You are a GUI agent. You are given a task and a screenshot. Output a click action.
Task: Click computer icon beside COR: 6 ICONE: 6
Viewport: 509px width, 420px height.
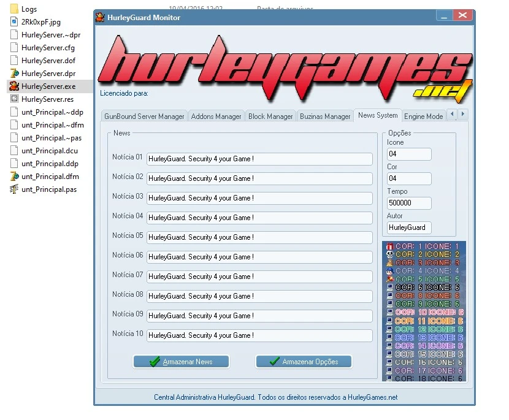390,287
